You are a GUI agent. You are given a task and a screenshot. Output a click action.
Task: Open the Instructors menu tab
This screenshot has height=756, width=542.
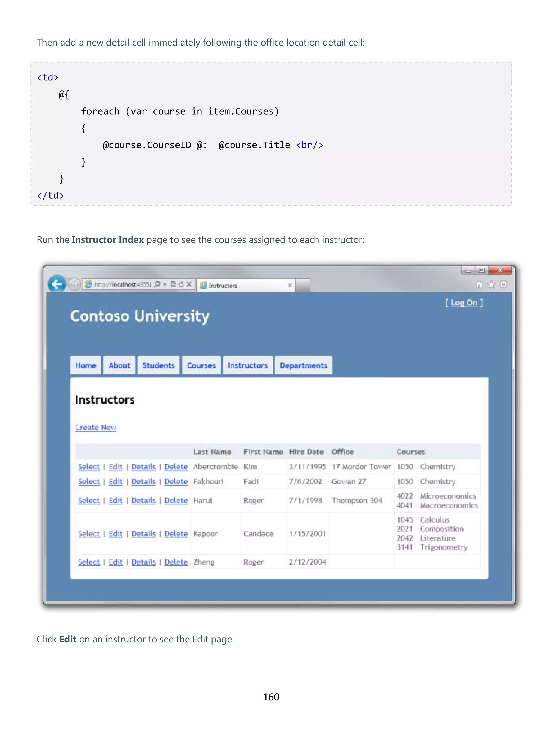pos(248,365)
